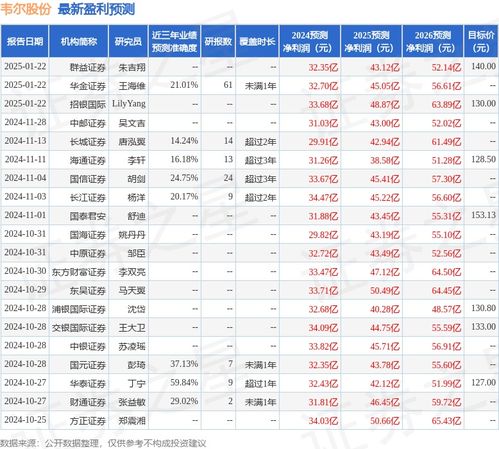The width and height of the screenshot is (499, 449).
Task: Click institution 中银证券
Action: point(88,347)
